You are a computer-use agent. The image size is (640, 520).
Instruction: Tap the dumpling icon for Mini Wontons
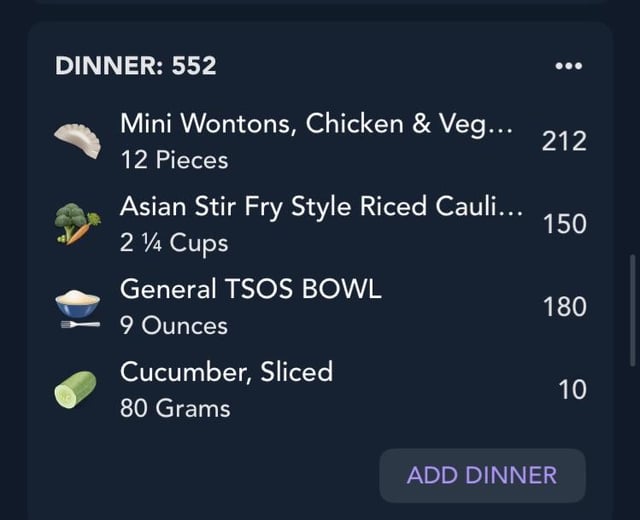[x=78, y=141]
